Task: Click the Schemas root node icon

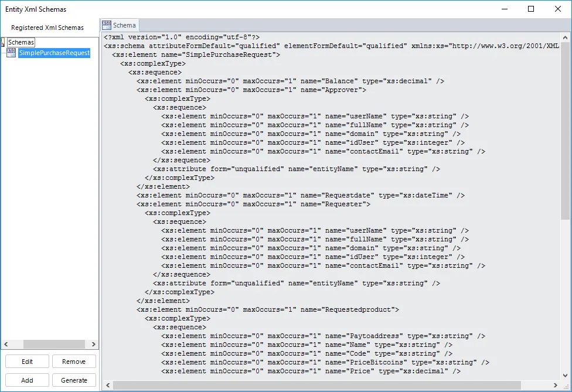Action: (2, 42)
